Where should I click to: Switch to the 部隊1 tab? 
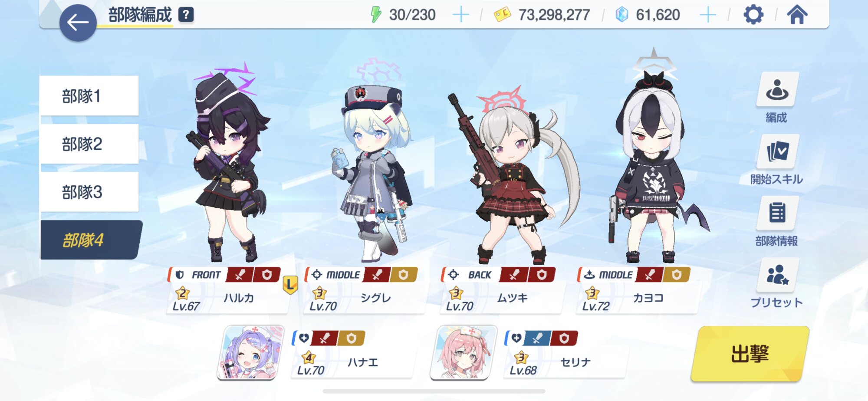(x=89, y=96)
